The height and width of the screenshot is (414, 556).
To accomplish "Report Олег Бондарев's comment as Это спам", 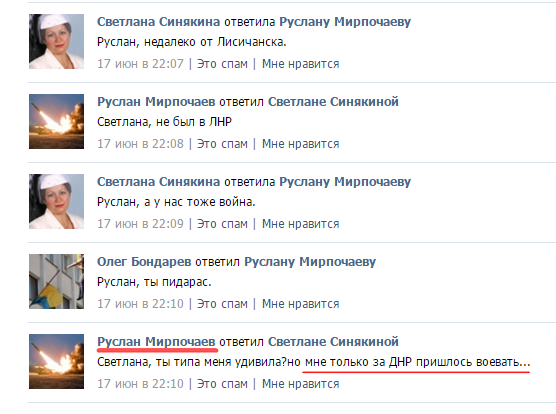I will (222, 304).
